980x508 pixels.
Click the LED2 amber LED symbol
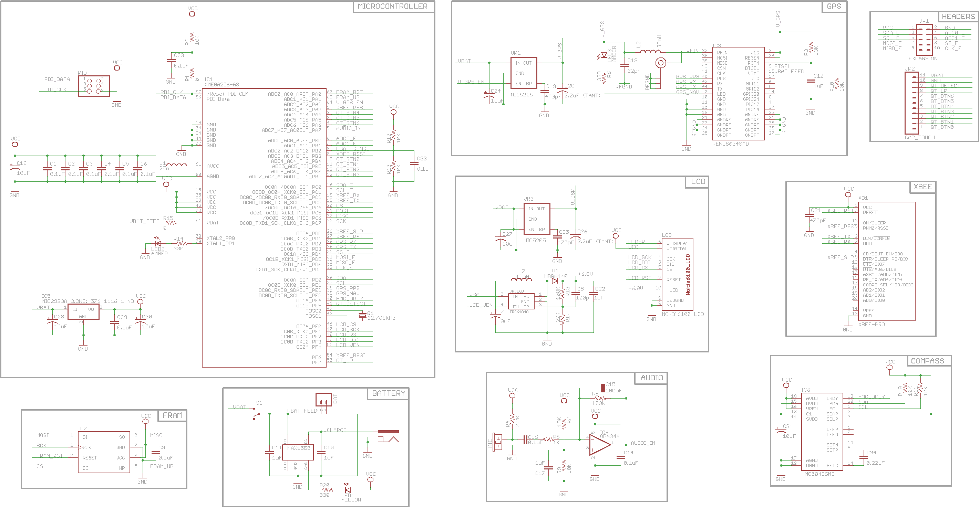click(158, 243)
